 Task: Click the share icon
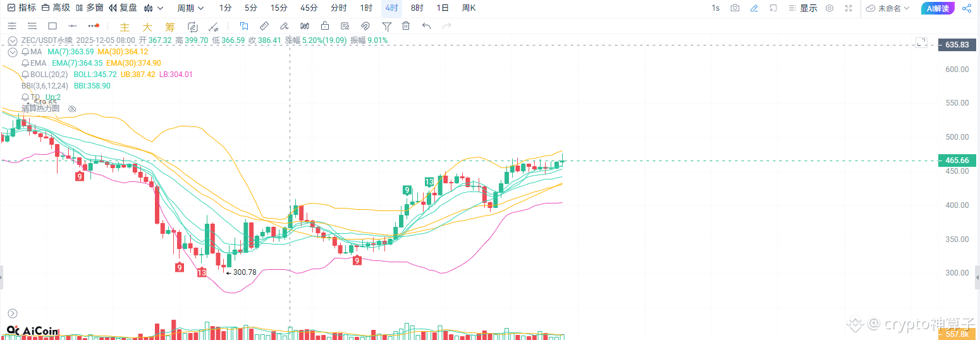(x=966, y=8)
